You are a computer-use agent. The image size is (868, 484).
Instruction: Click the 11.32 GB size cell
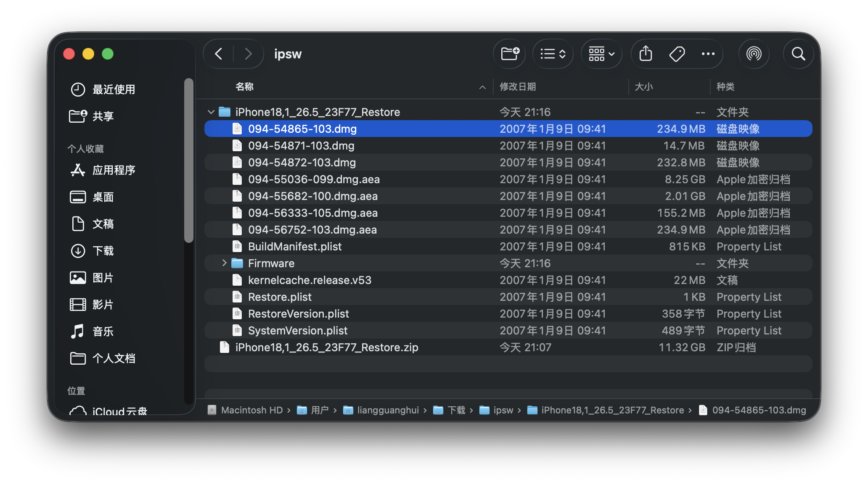(x=682, y=347)
